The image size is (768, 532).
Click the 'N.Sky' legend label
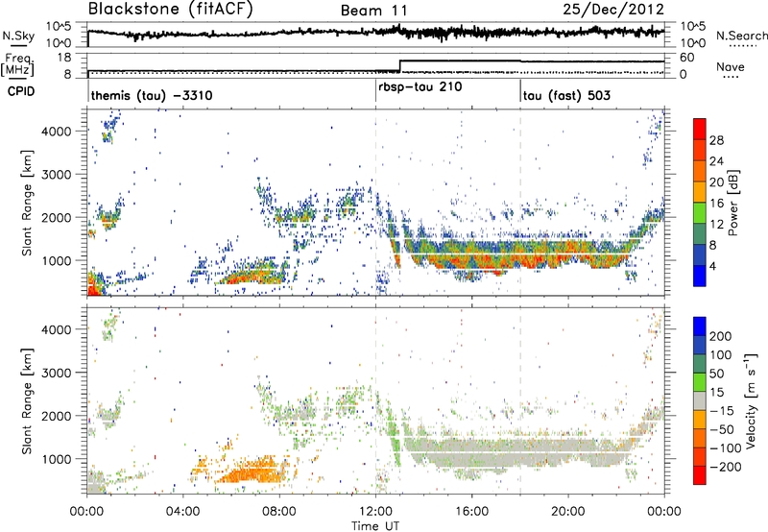(18, 36)
